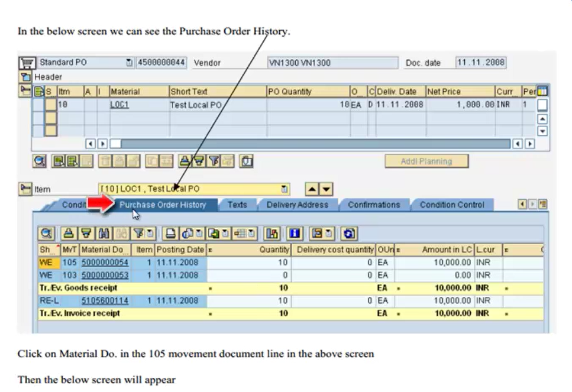
Task: Go to next item with down arrow button
Action: 327,189
